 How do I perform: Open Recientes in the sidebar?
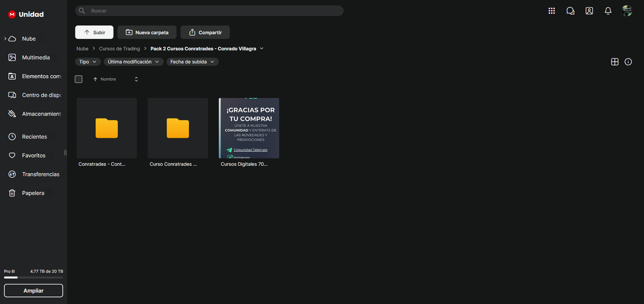[34, 137]
